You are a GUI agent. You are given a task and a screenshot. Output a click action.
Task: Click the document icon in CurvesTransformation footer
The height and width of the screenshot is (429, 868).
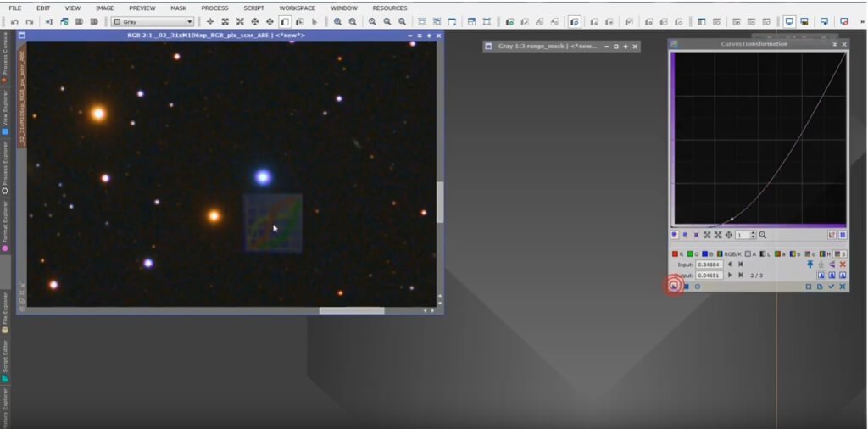click(820, 287)
